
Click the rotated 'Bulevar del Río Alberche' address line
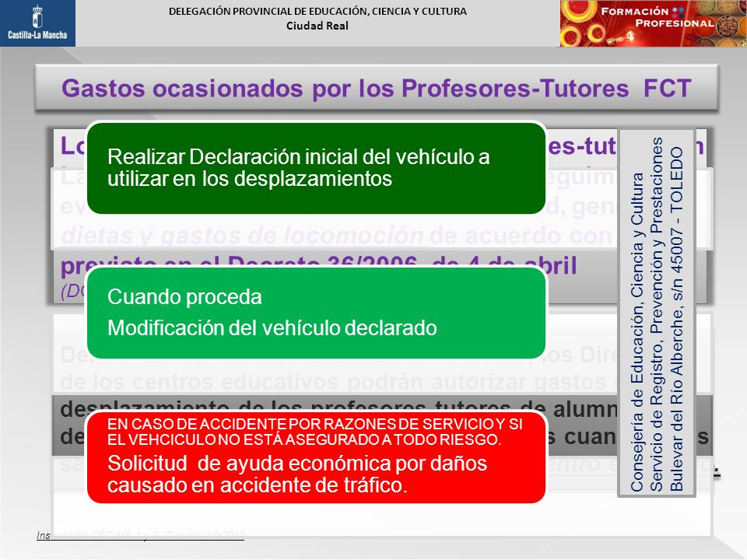click(676, 319)
